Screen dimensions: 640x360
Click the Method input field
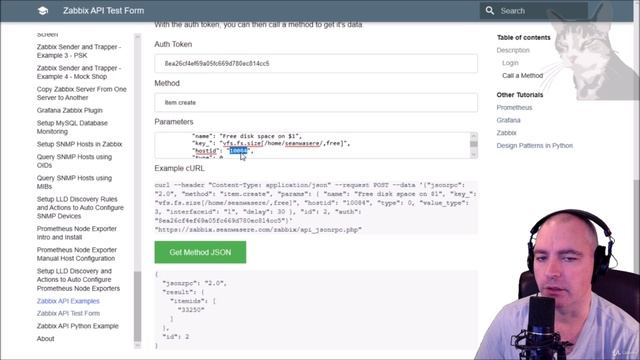pyautogui.click(x=316, y=102)
